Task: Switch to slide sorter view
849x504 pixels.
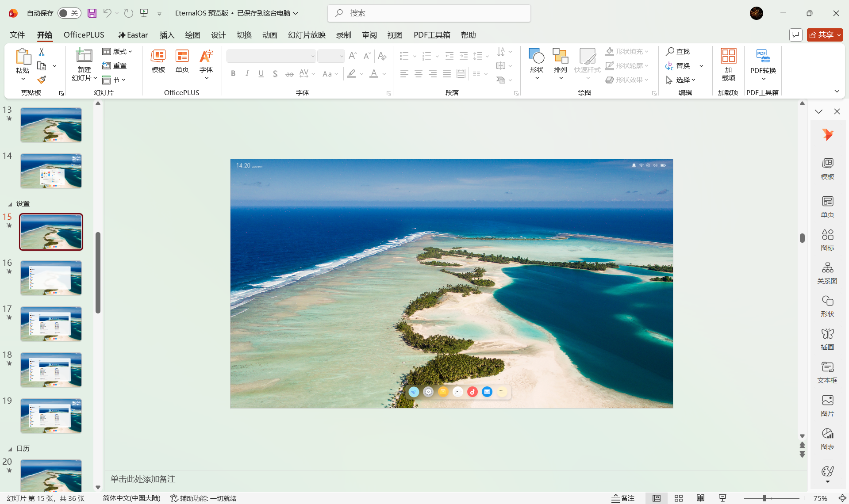Action: pos(678,498)
